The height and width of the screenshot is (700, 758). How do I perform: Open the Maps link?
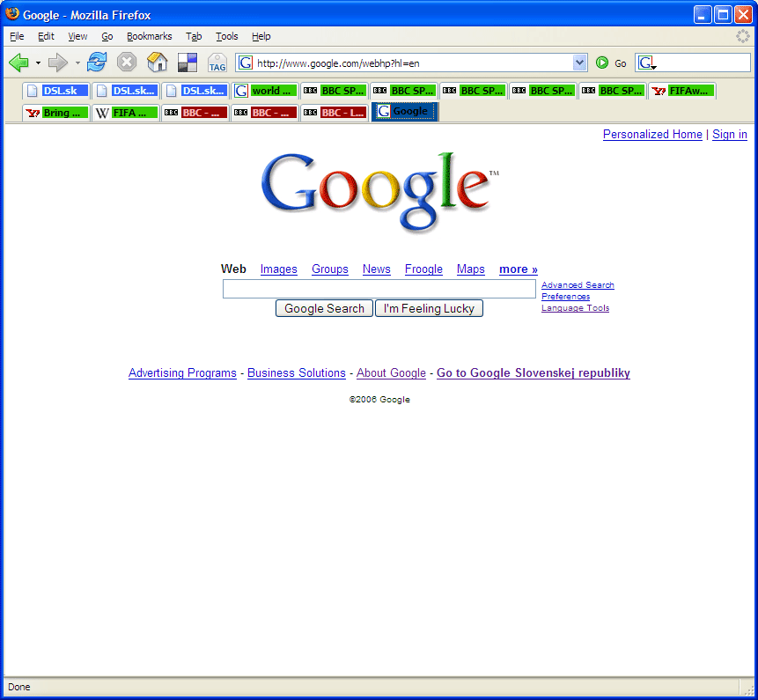coord(470,269)
